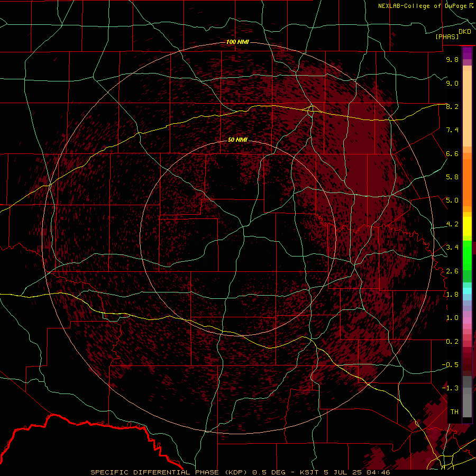Click the DKD unit label
Image resolution: width=476 pixels, height=476 pixels.
coord(465,32)
